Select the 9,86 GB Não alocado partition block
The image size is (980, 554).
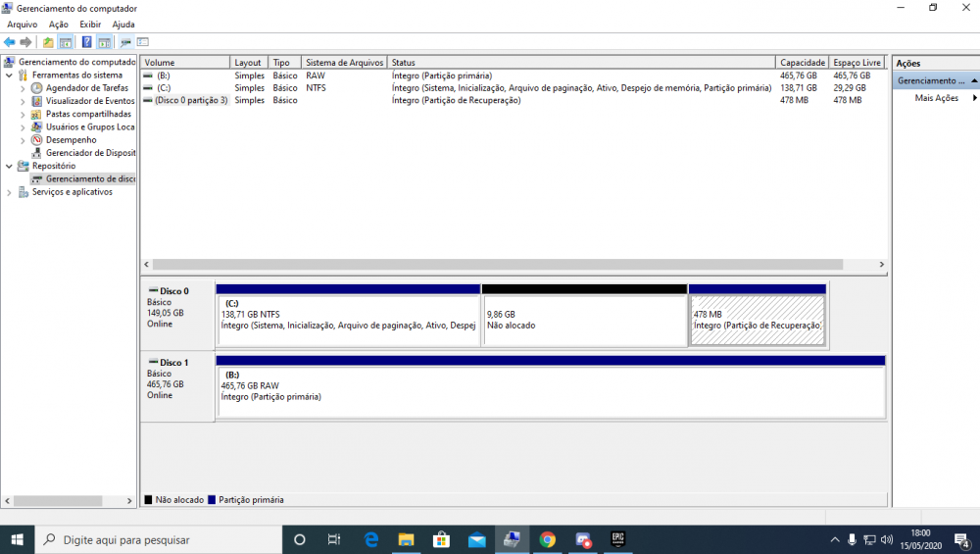coord(584,321)
